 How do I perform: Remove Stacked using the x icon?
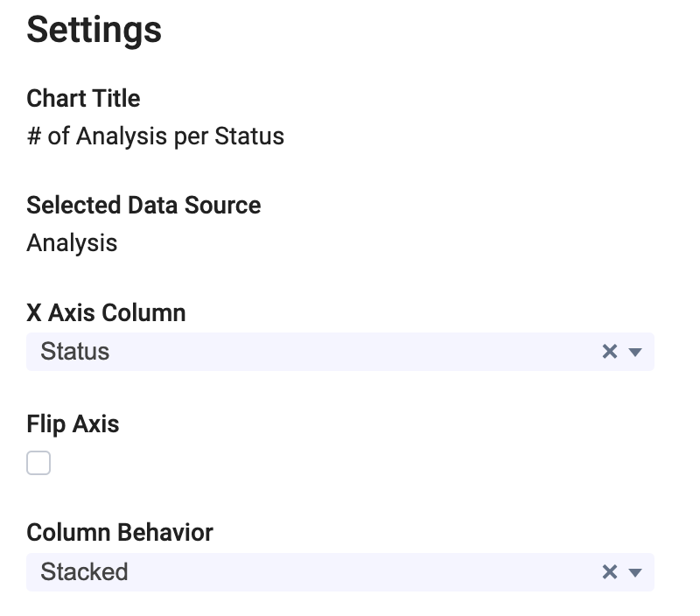(610, 572)
